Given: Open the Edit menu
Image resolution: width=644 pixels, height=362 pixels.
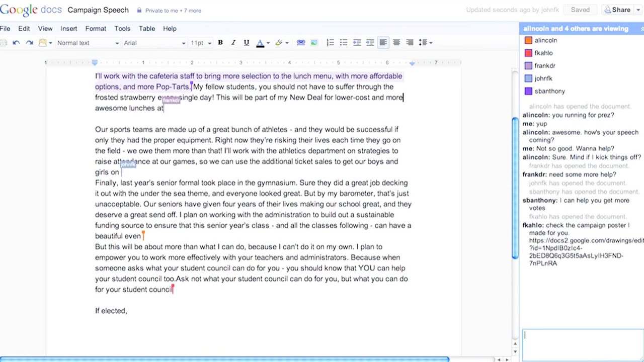Looking at the screenshot, I should 24,29.
